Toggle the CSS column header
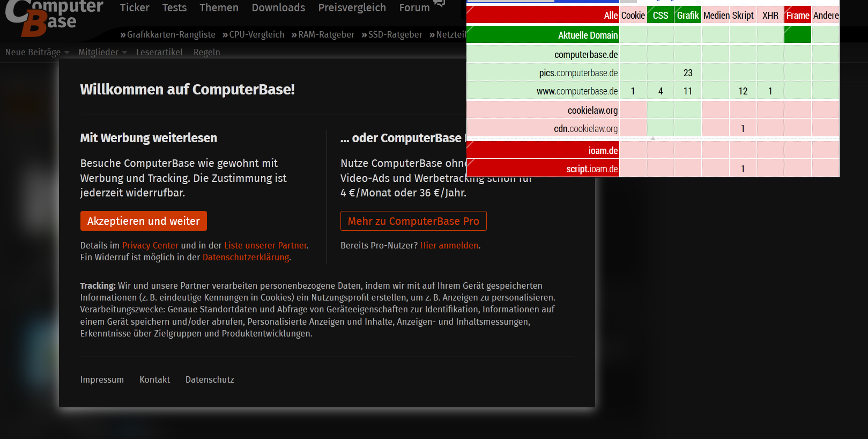The width and height of the screenshot is (868, 439). coord(661,16)
